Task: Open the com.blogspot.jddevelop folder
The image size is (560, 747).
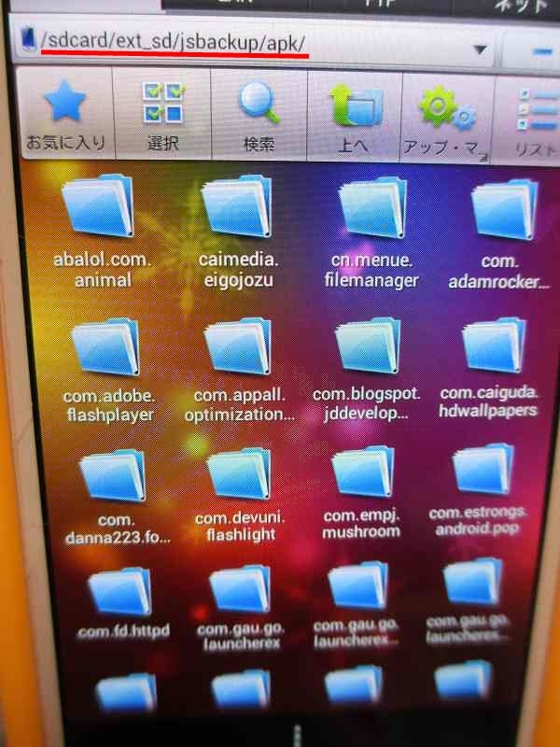Action: tap(368, 345)
